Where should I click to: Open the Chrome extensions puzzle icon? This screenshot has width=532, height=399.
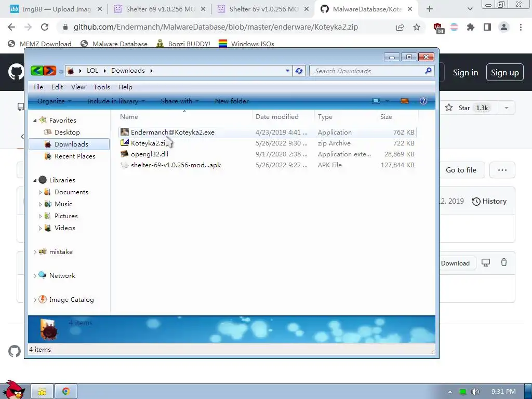[x=470, y=27]
